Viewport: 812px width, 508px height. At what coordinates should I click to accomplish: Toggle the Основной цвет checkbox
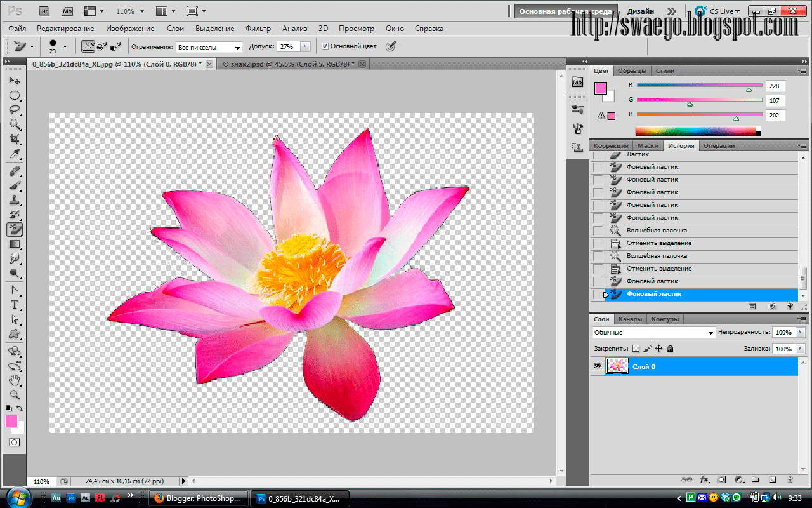(325, 46)
